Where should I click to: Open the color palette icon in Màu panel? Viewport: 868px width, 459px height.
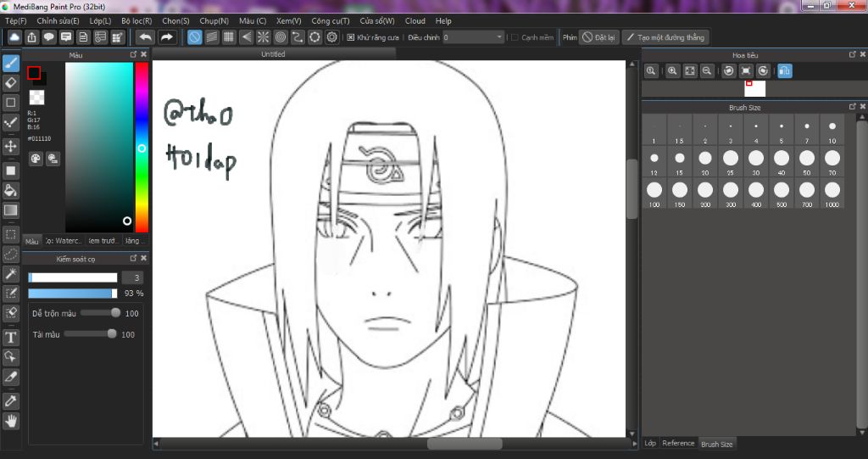click(x=36, y=160)
